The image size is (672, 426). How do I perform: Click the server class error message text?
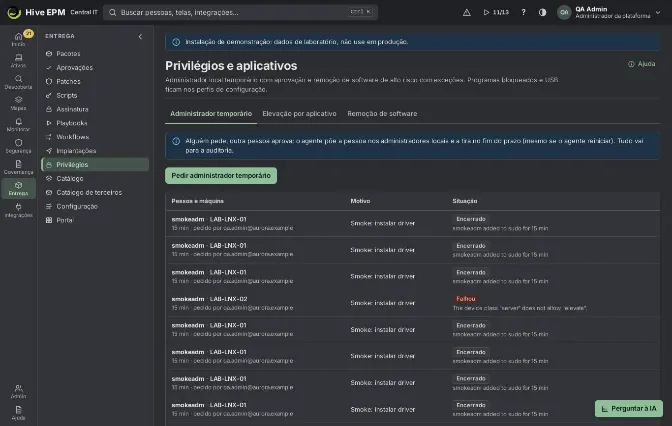pyautogui.click(x=520, y=308)
